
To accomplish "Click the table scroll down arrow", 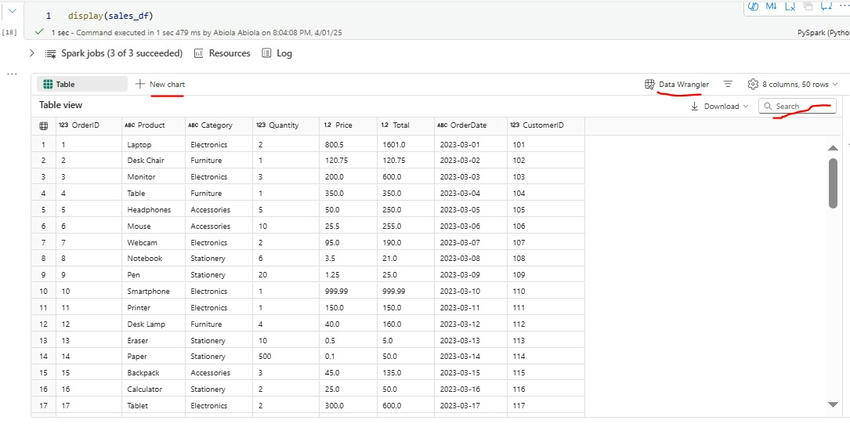I will pos(833,404).
